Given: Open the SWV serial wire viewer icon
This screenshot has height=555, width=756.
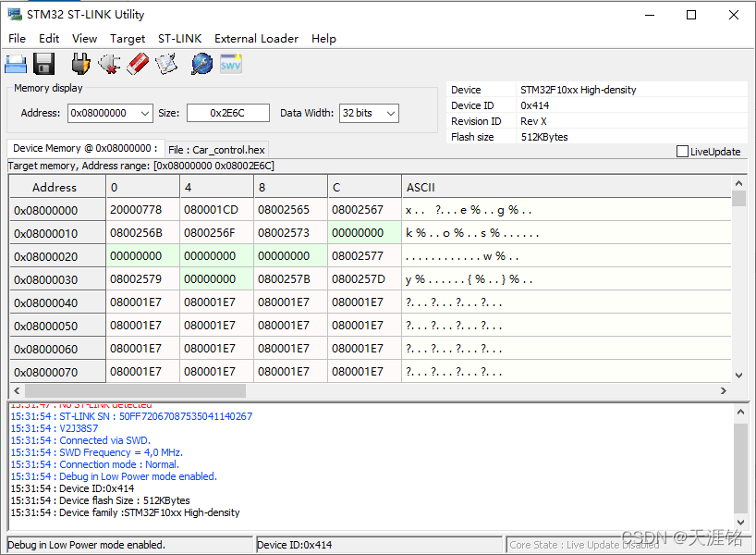Looking at the screenshot, I should [x=231, y=64].
